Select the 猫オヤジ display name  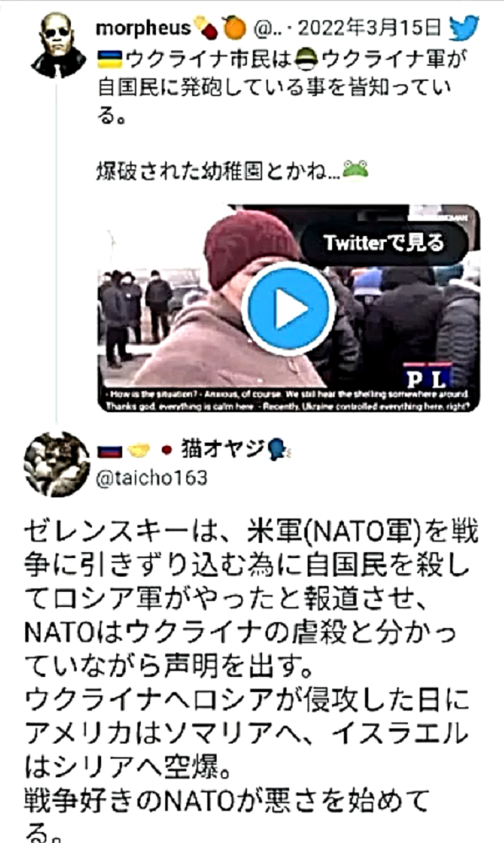tap(223, 448)
